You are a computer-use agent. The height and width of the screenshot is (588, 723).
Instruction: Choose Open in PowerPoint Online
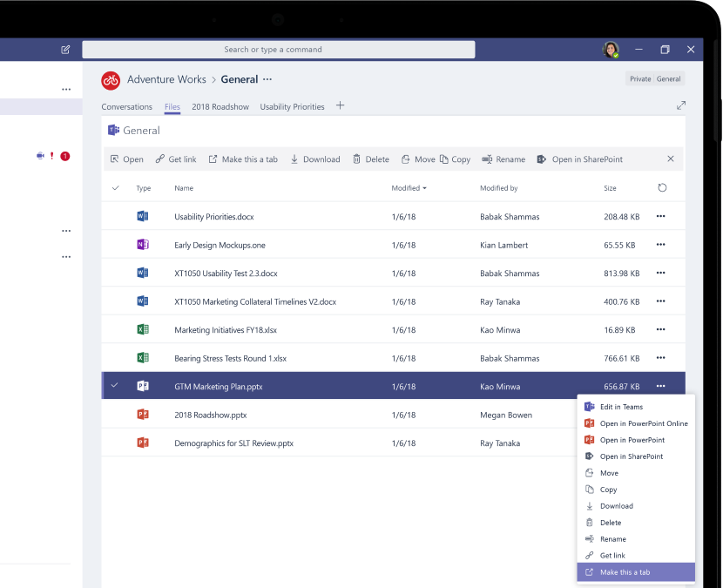[636, 423]
